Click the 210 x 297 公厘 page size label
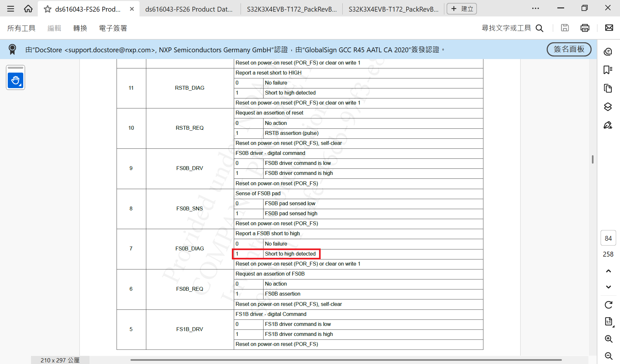620x364 pixels. pyautogui.click(x=60, y=360)
